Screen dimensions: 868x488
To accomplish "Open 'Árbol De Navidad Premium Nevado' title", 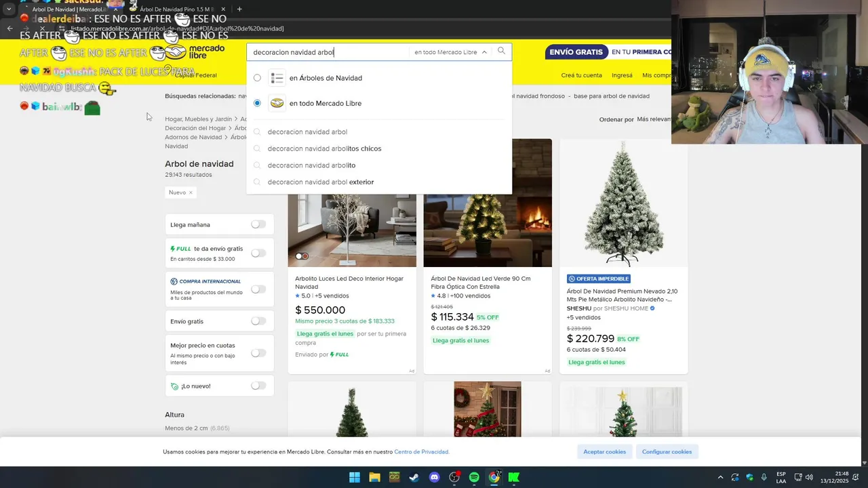I will [x=622, y=296].
